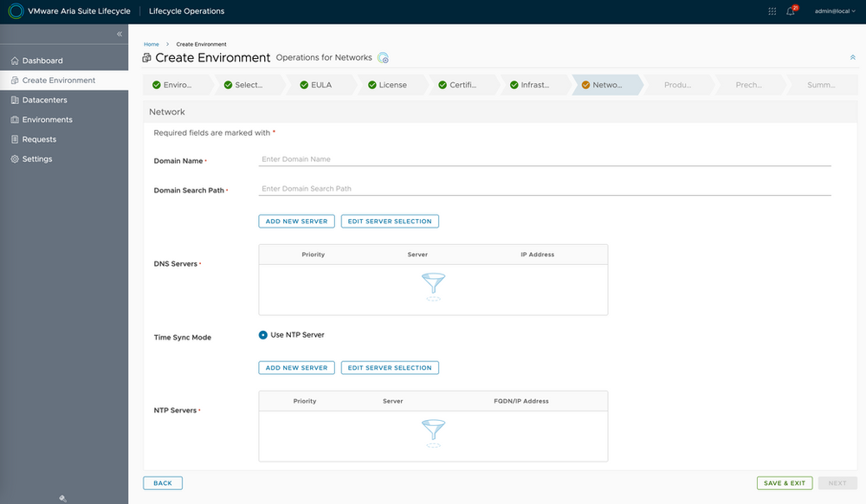Image resolution: width=866 pixels, height=504 pixels.
Task: Open the admin@local user dropdown
Action: click(835, 11)
